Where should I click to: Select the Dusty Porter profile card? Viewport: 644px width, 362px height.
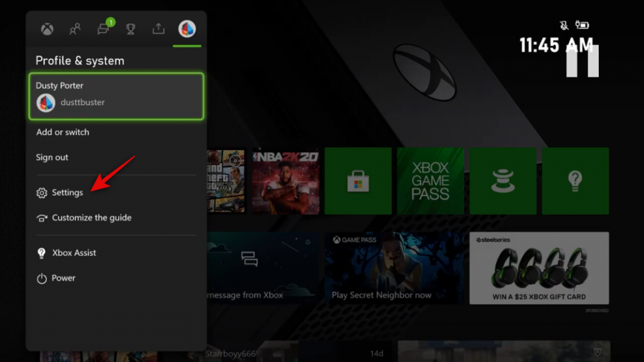(x=116, y=94)
